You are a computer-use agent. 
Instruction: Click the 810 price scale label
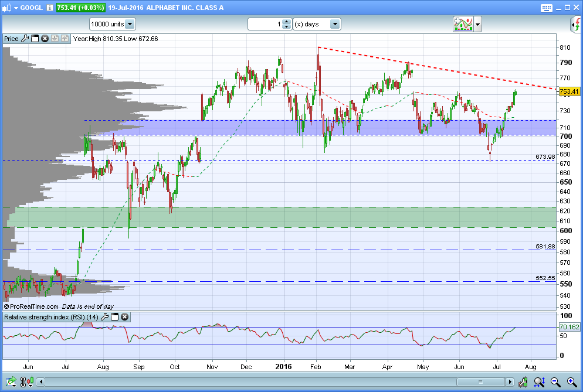tap(565, 47)
